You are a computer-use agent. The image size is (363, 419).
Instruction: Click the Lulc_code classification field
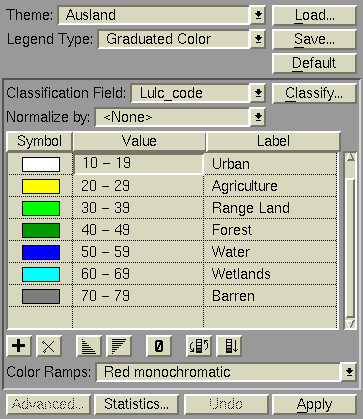[190, 93]
